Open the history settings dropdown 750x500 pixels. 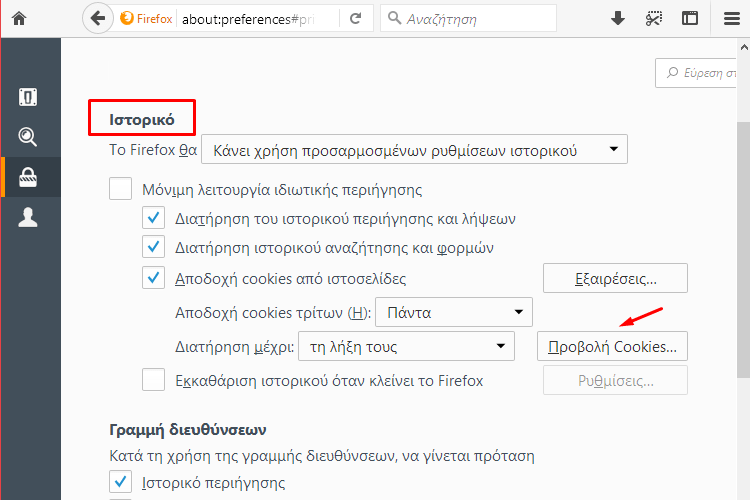(x=414, y=149)
